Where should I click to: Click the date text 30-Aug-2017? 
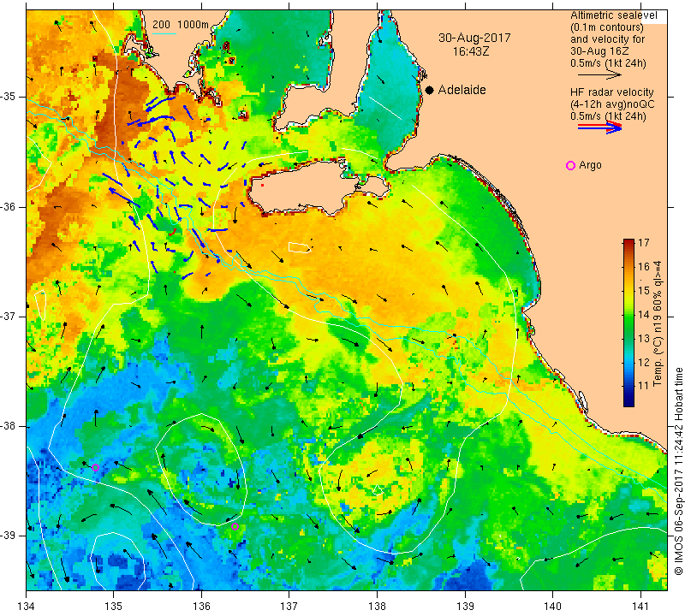point(474,38)
